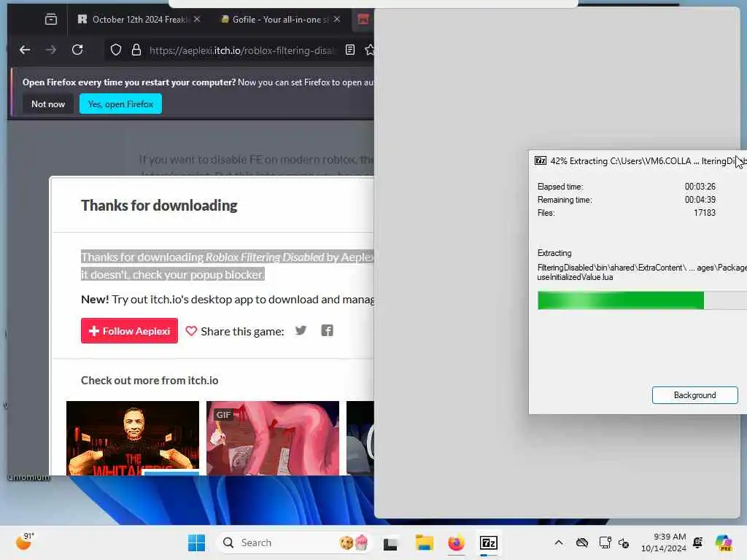
Task: Choose Yes, open Firefox
Action: tap(120, 104)
